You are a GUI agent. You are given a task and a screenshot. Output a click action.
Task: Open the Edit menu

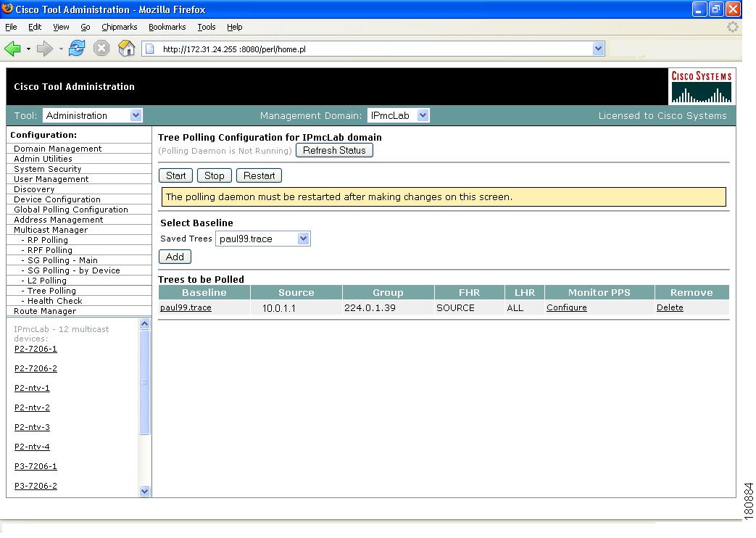pos(35,27)
